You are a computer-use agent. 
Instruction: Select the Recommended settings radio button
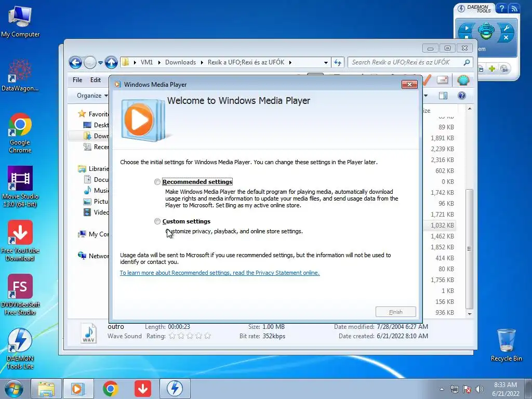[157, 182]
